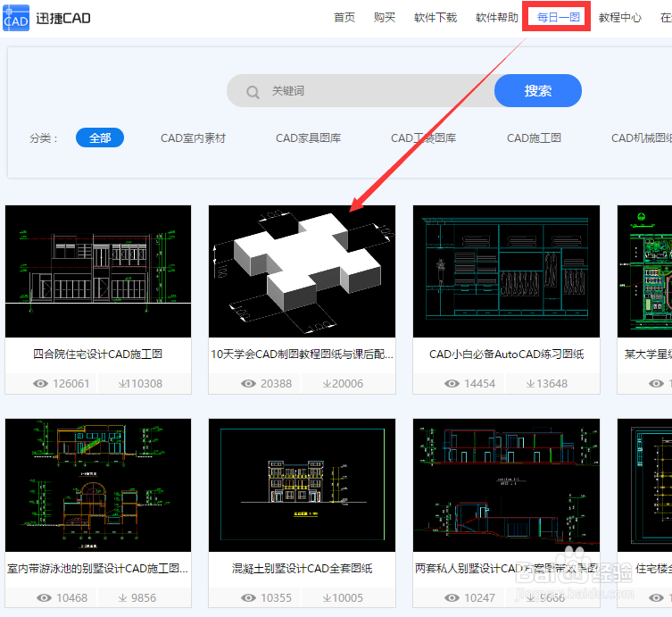Click the view count 10355
Screen dimensions: 672x617
[276, 597]
